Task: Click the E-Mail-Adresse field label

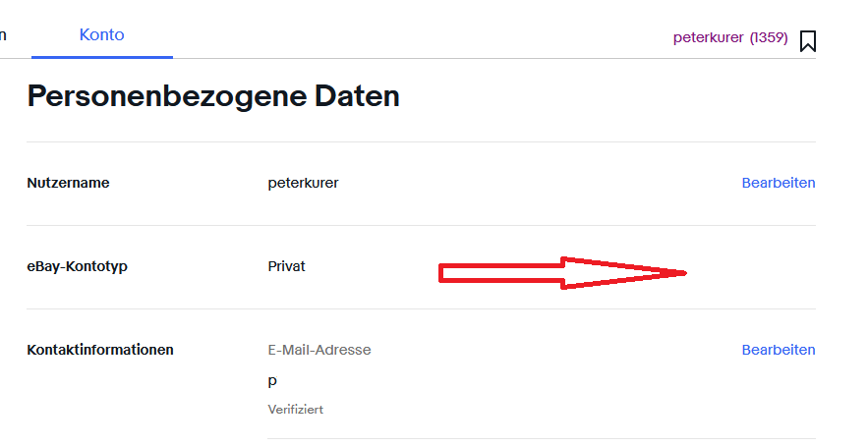Action: point(319,350)
